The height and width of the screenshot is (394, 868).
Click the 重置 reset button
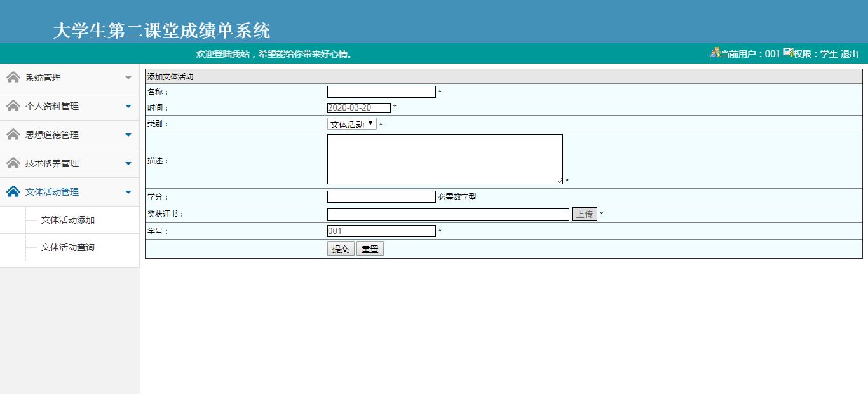[x=370, y=249]
